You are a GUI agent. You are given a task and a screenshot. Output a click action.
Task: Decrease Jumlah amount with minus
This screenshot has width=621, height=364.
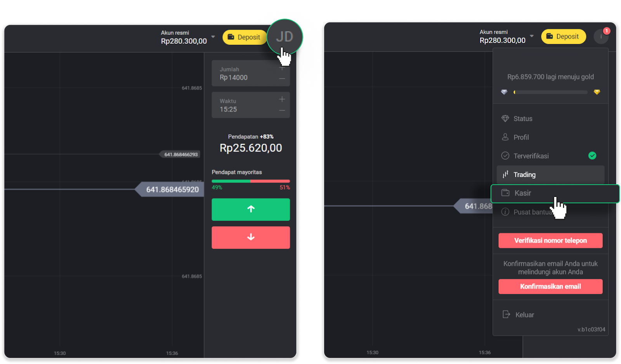click(282, 79)
